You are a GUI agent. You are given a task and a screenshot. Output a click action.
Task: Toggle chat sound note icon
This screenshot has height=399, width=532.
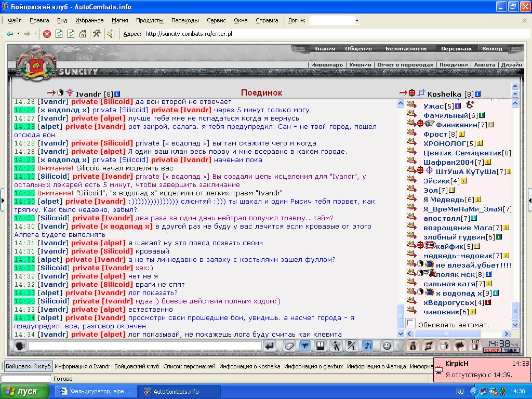[367, 345]
